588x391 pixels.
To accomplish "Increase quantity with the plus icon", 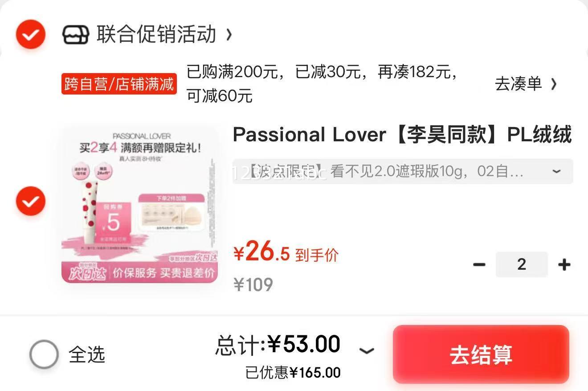I will point(564,265).
